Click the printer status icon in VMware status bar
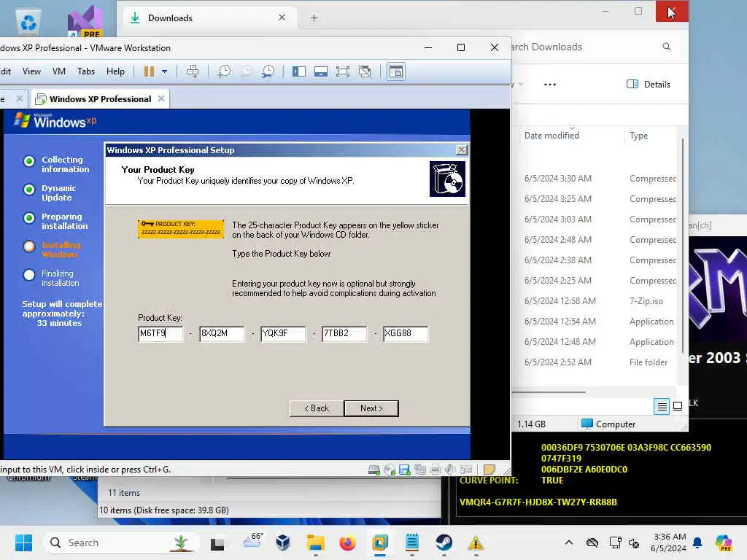Image resolution: width=747 pixels, height=560 pixels. click(436, 470)
